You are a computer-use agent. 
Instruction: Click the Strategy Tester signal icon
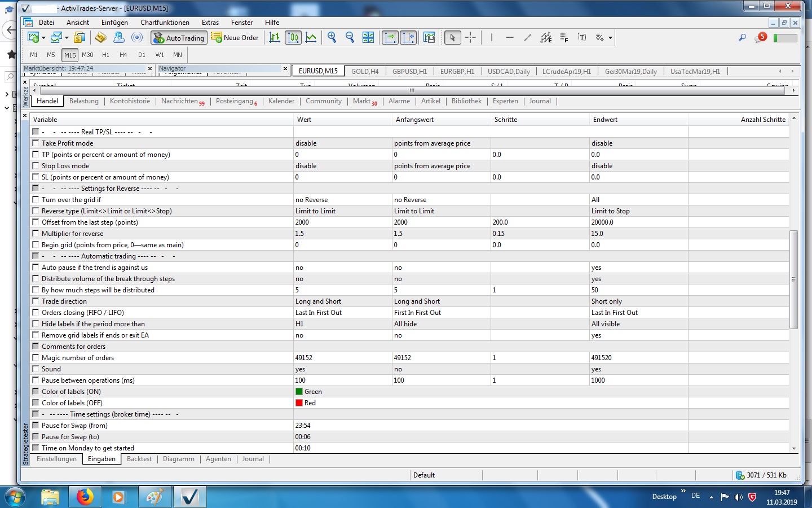pos(137,38)
